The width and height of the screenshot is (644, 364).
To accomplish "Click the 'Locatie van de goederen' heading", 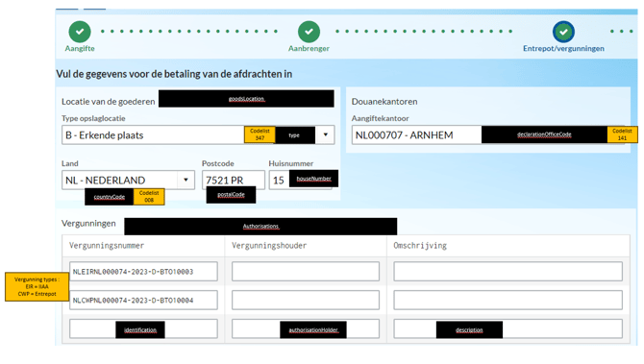I will [x=109, y=102].
